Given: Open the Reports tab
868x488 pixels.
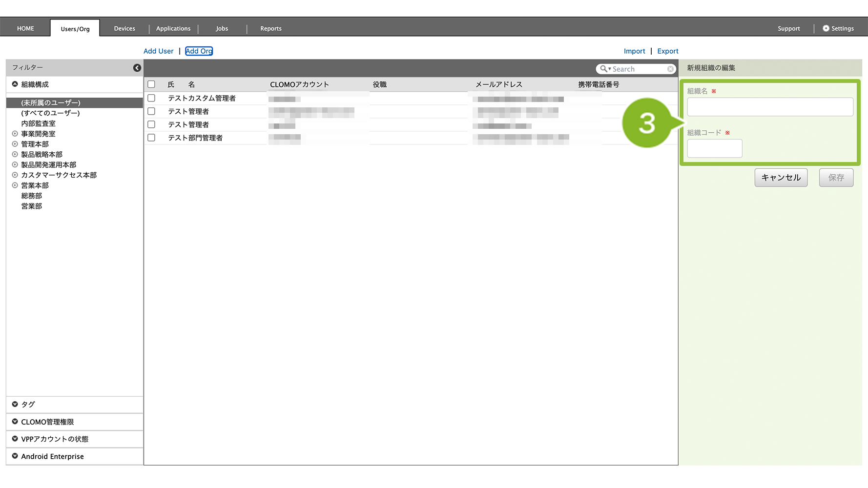Looking at the screenshot, I should (270, 28).
